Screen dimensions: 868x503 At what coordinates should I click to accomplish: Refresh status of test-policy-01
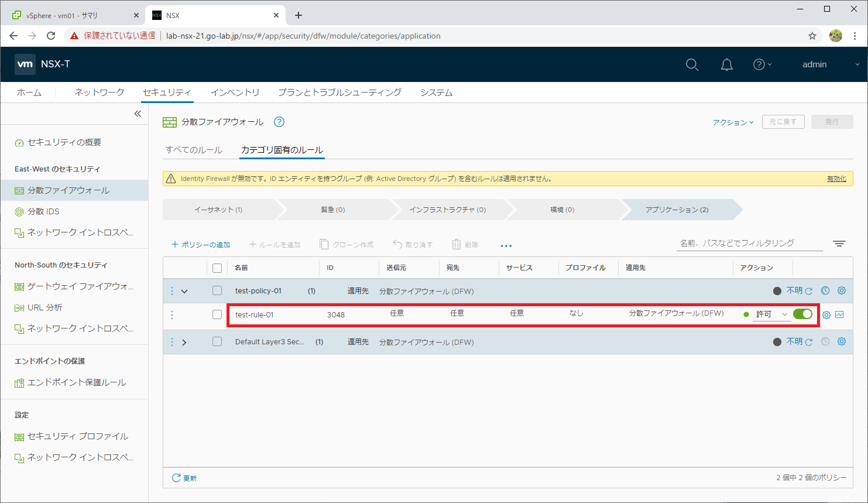pos(809,291)
